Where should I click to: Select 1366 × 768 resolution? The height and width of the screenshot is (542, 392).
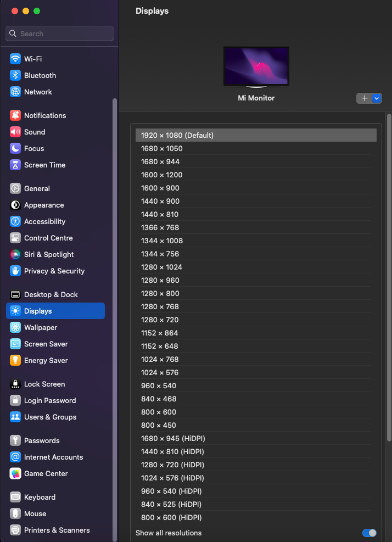coord(256,227)
